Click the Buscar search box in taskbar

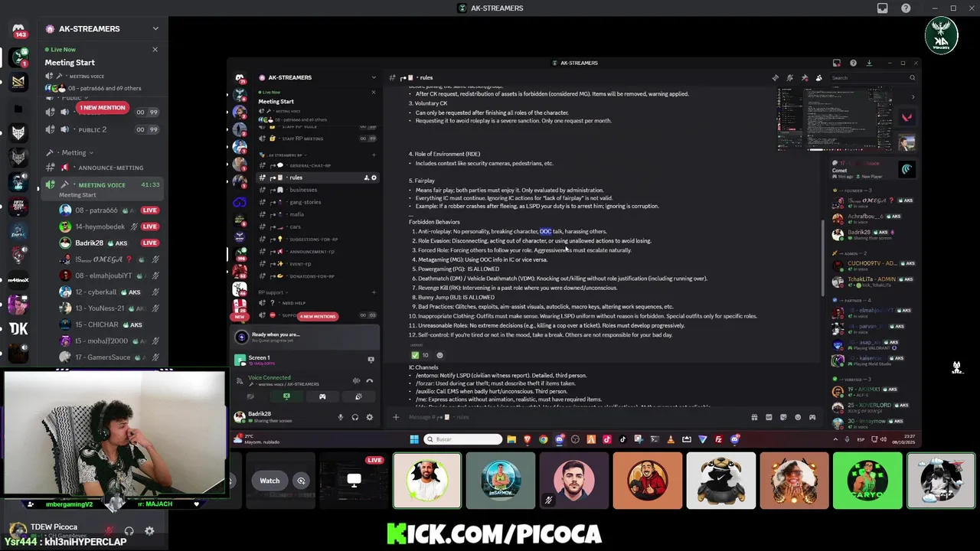tap(464, 439)
